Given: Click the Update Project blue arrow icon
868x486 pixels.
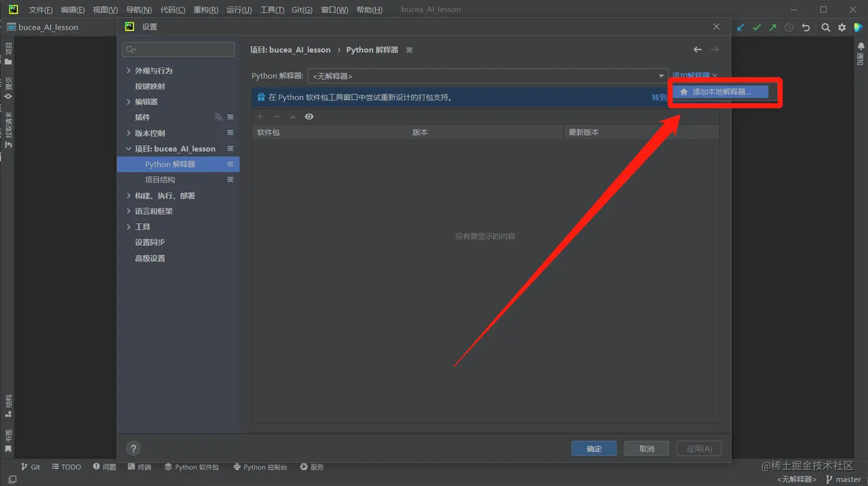Looking at the screenshot, I should point(741,28).
